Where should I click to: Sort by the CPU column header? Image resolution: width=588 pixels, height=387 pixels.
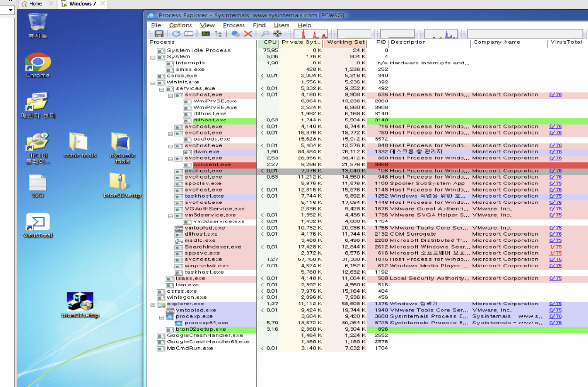pos(268,43)
